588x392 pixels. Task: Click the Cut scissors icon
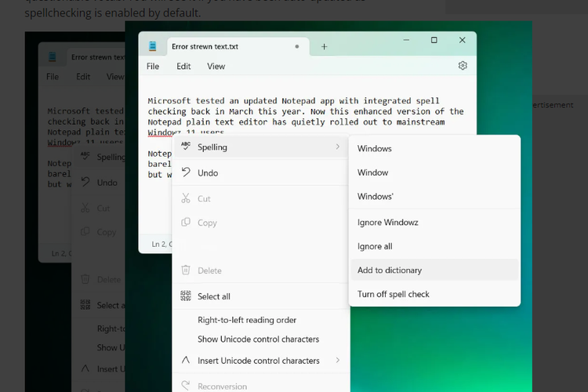186,198
